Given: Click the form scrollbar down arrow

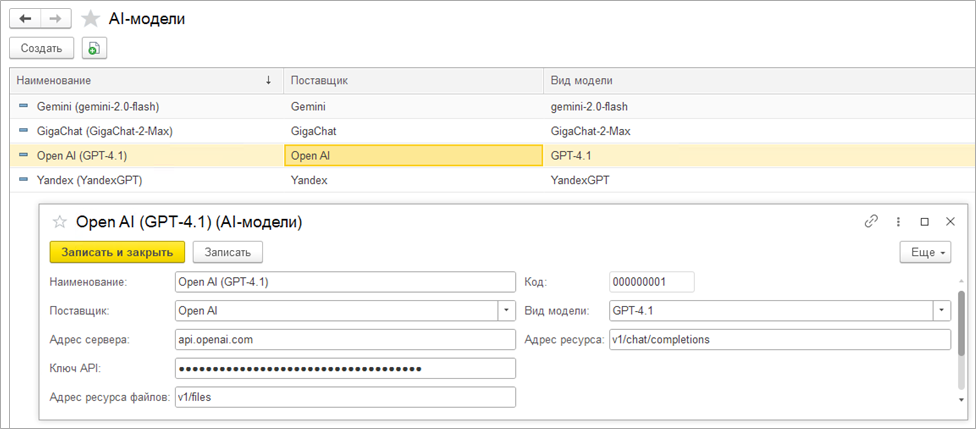Looking at the screenshot, I should pyautogui.click(x=962, y=399).
